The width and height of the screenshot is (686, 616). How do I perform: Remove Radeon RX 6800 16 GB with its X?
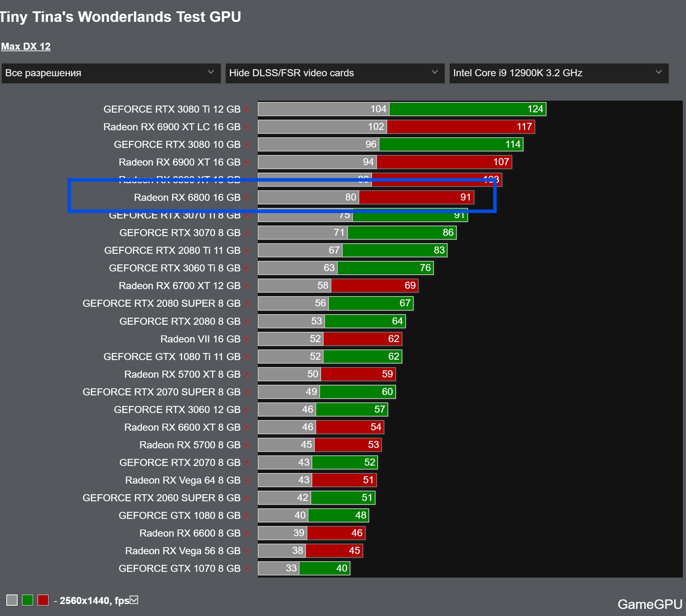coord(247,198)
